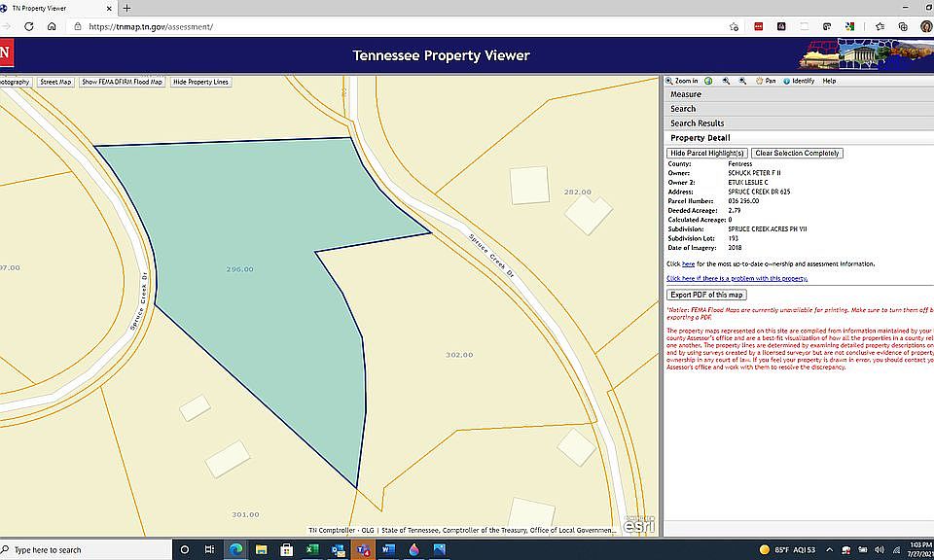Click the esri logo on the map
Screen dimensions: 934x560
[639, 524]
